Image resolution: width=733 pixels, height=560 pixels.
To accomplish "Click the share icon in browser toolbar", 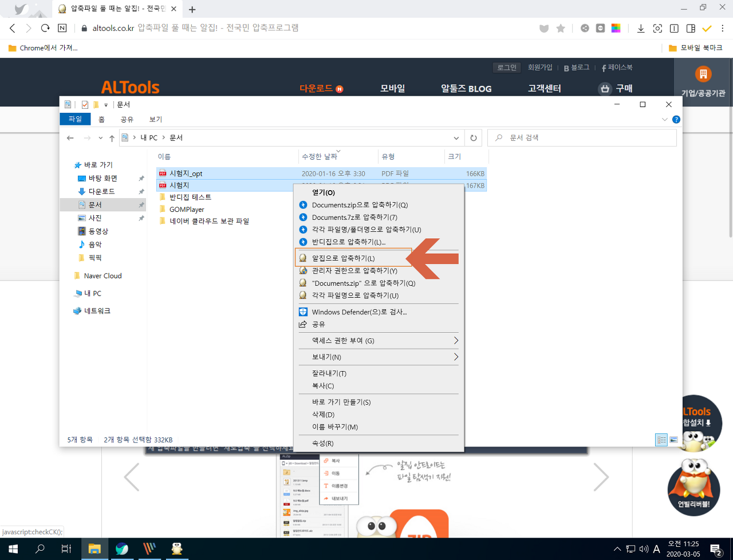I will [585, 28].
